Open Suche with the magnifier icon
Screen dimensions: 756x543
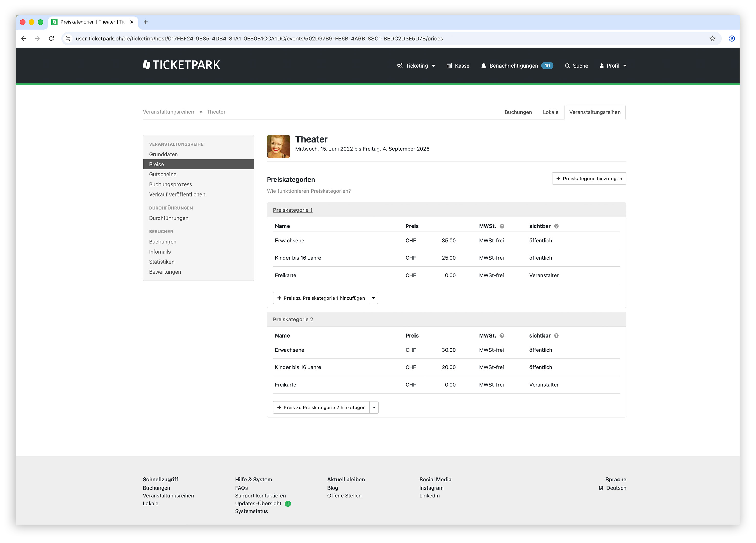pyautogui.click(x=567, y=66)
